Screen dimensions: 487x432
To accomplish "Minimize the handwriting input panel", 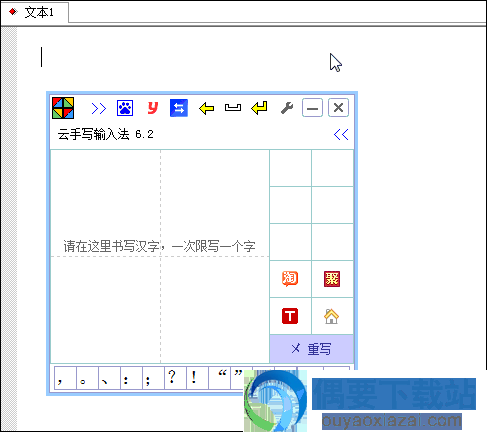I will pyautogui.click(x=312, y=108).
